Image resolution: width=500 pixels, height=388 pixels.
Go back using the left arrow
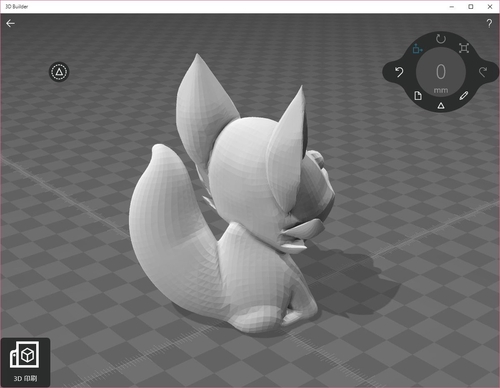click(10, 23)
